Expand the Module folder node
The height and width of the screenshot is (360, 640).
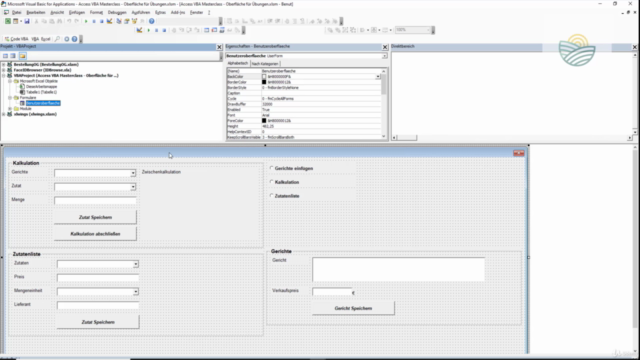pyautogui.click(x=10, y=109)
